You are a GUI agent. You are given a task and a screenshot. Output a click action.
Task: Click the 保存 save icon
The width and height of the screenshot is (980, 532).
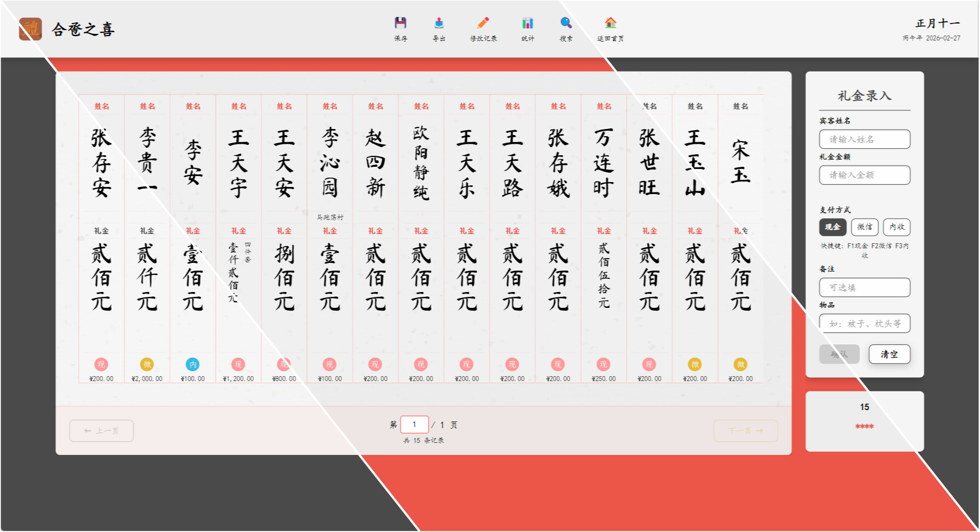pos(401,23)
